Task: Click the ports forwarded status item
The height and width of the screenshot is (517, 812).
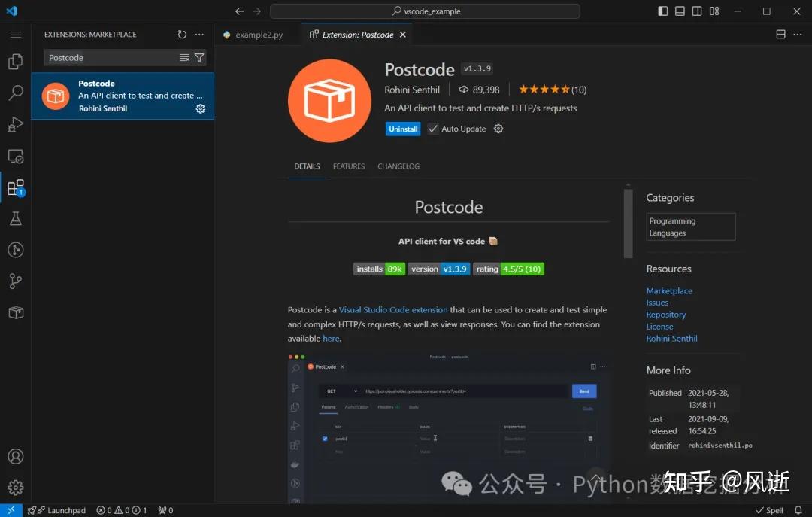Action: click(x=165, y=510)
